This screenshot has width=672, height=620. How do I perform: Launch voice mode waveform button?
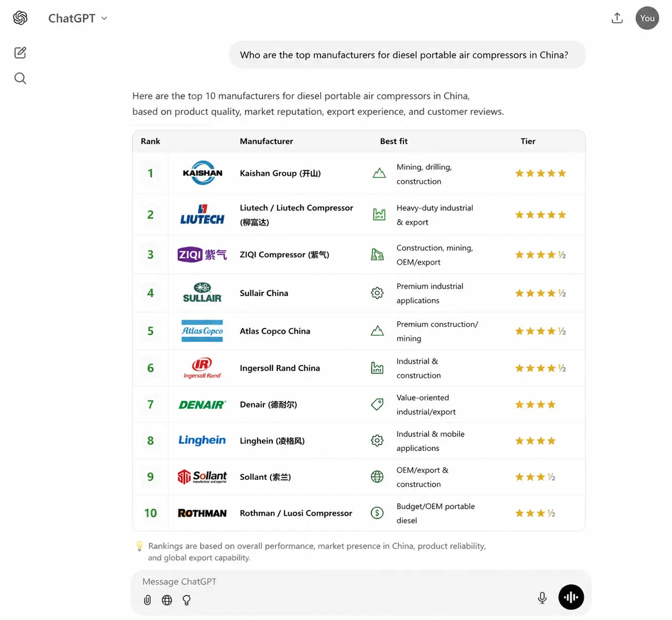571,597
